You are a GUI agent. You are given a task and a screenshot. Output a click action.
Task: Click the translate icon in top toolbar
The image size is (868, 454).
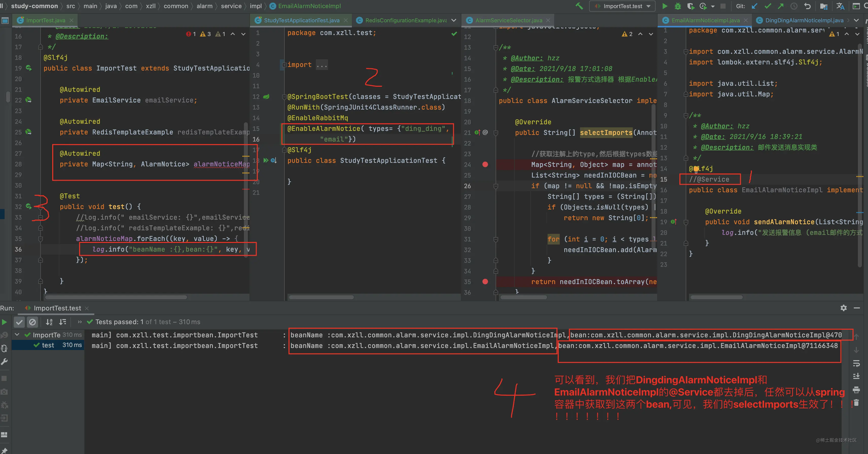coord(840,6)
